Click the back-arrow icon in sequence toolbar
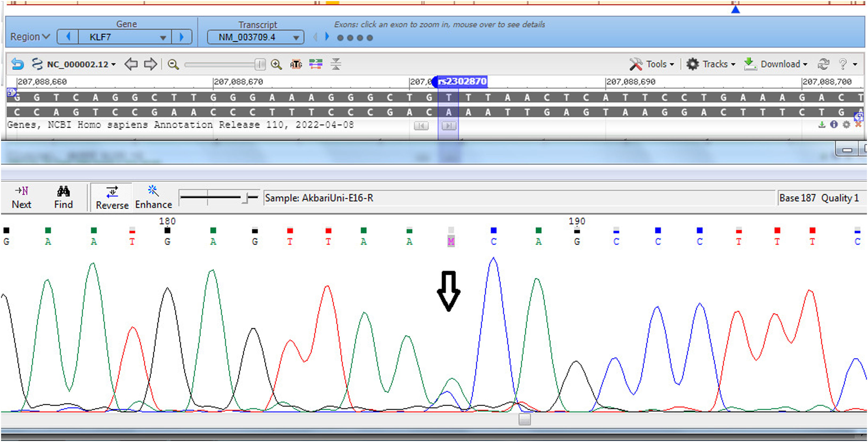 17,64
